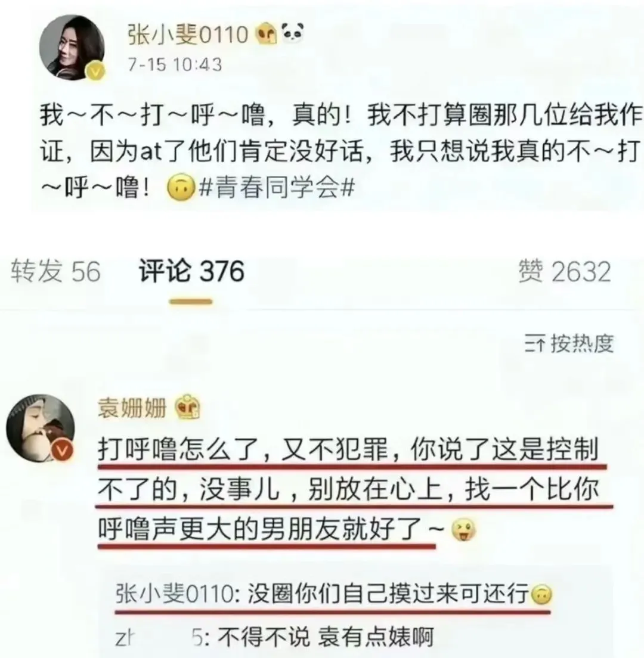Select the 评论 376 tab
Viewport: 644px width, 658px height.
click(191, 271)
